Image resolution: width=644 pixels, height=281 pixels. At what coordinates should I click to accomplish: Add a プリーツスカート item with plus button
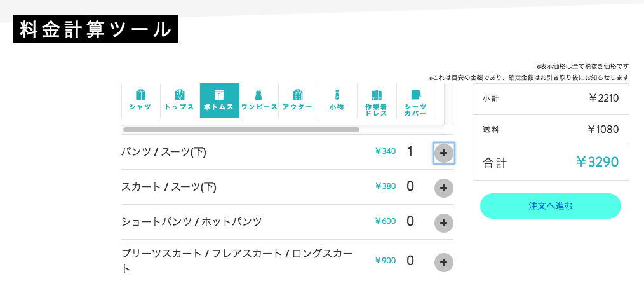(x=443, y=262)
